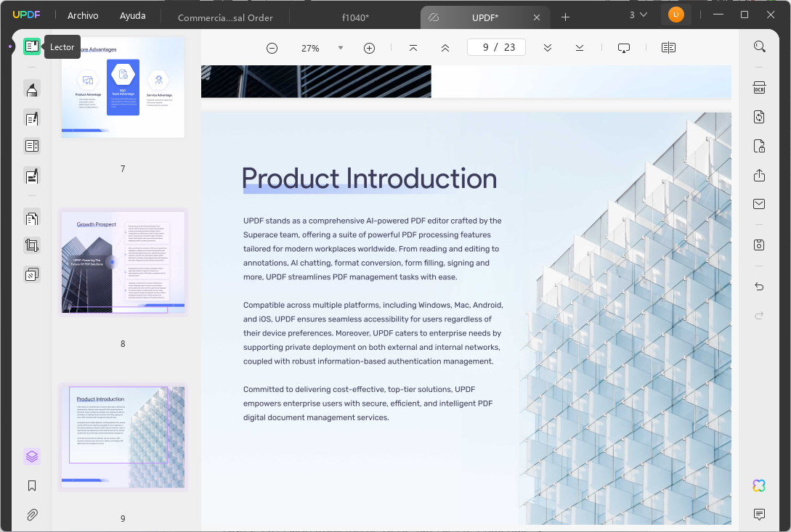Run OCR text recognition
The width and height of the screenshot is (791, 532).
pyautogui.click(x=759, y=87)
